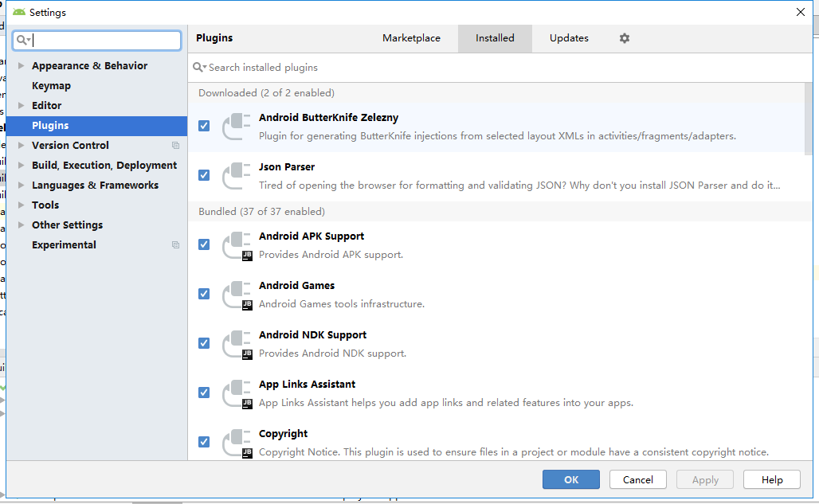Uncheck the Json Parser plugin
The width and height of the screenshot is (819, 504).
[204, 175]
